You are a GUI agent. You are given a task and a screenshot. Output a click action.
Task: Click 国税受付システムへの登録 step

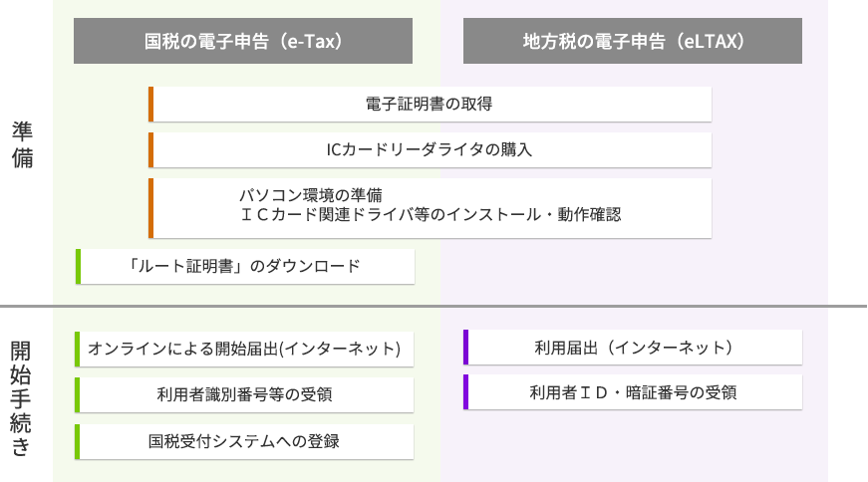tap(244, 441)
